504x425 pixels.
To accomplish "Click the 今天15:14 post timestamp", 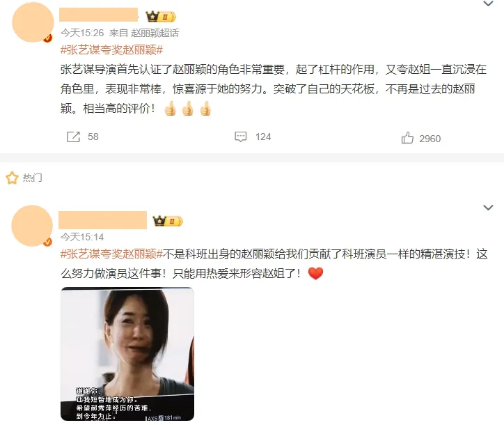I will pyautogui.click(x=82, y=237).
